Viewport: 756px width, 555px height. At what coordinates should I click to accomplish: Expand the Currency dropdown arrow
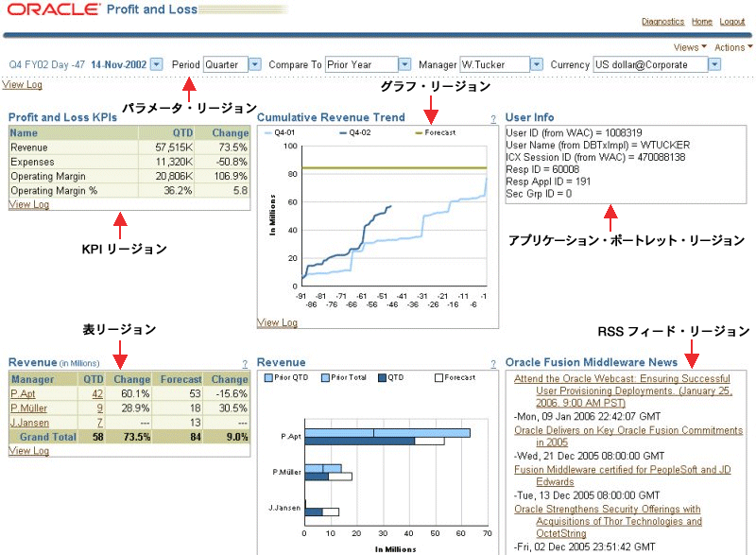pyautogui.click(x=715, y=64)
